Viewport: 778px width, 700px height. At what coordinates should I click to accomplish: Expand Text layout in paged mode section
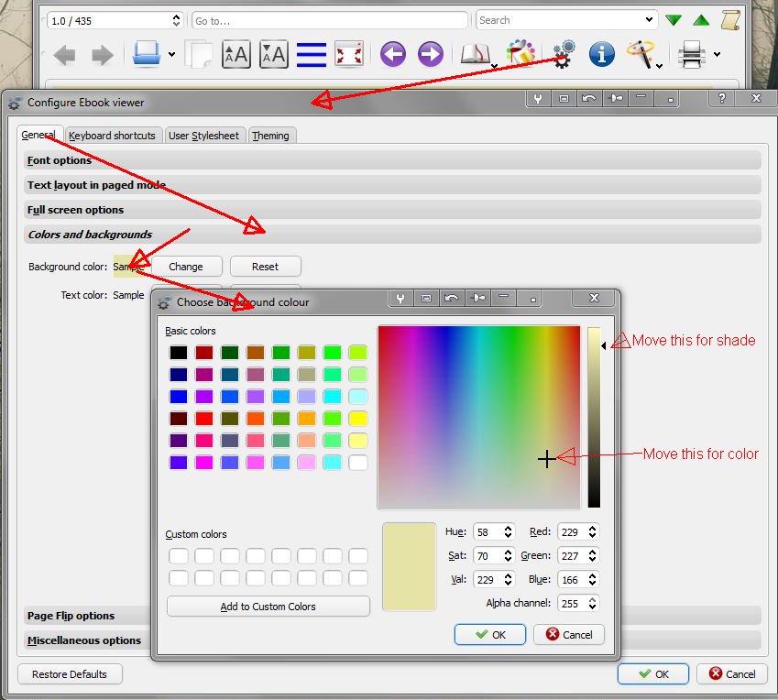point(392,185)
